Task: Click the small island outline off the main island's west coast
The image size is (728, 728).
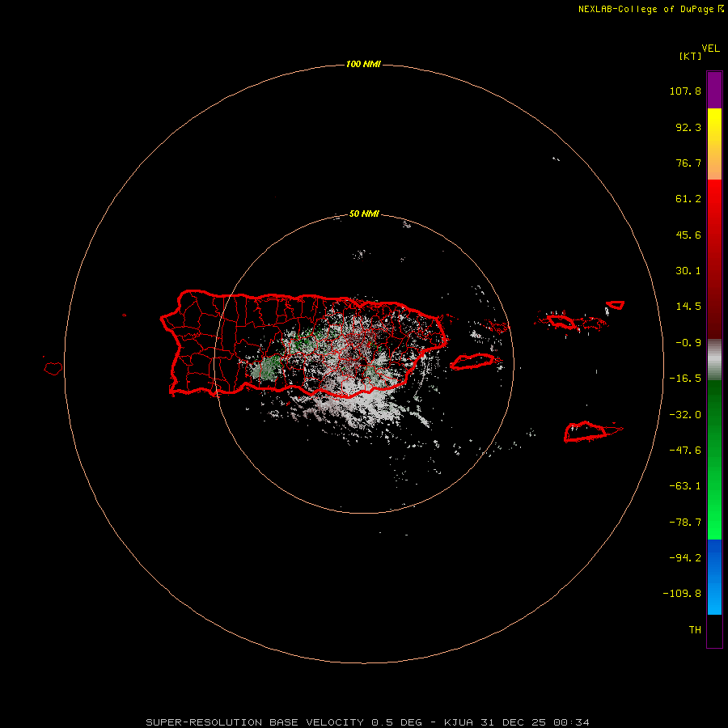Action: pyautogui.click(x=53, y=369)
